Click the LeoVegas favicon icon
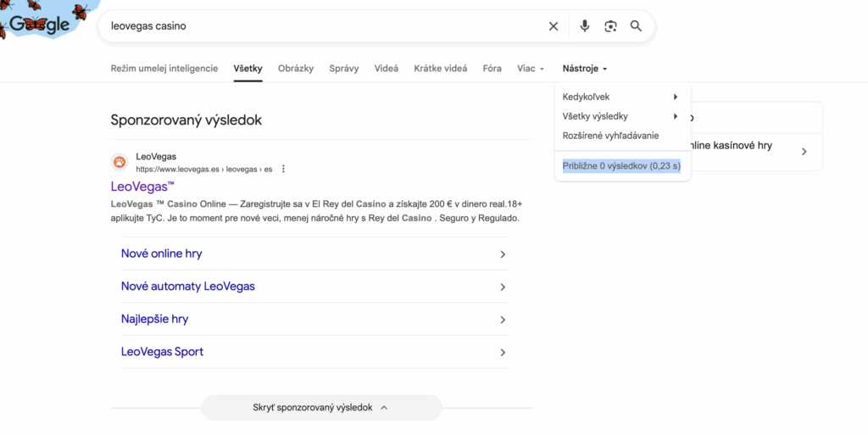The image size is (868, 435). coord(120,162)
